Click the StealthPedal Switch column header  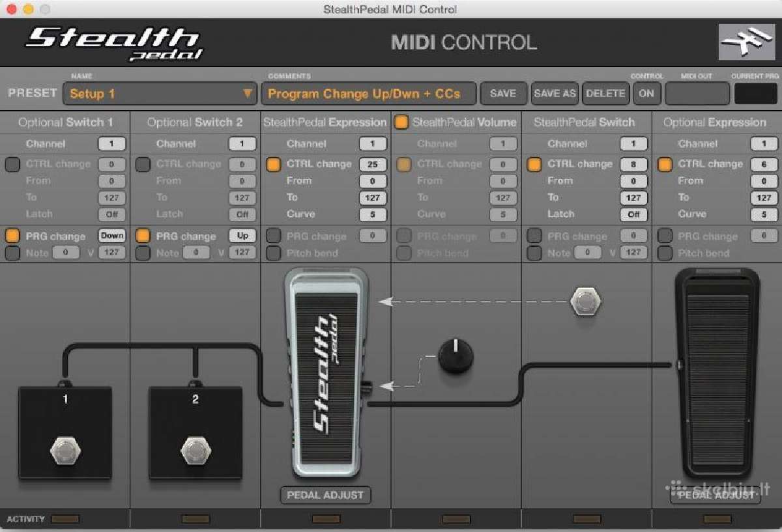[x=584, y=122]
